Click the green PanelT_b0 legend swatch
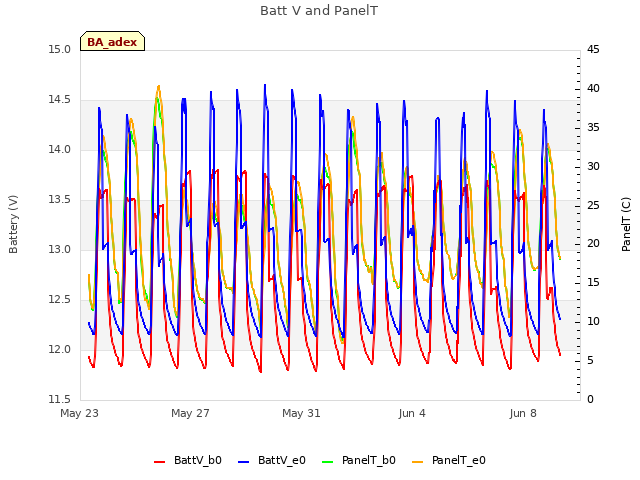640x480 pixels. (x=328, y=462)
